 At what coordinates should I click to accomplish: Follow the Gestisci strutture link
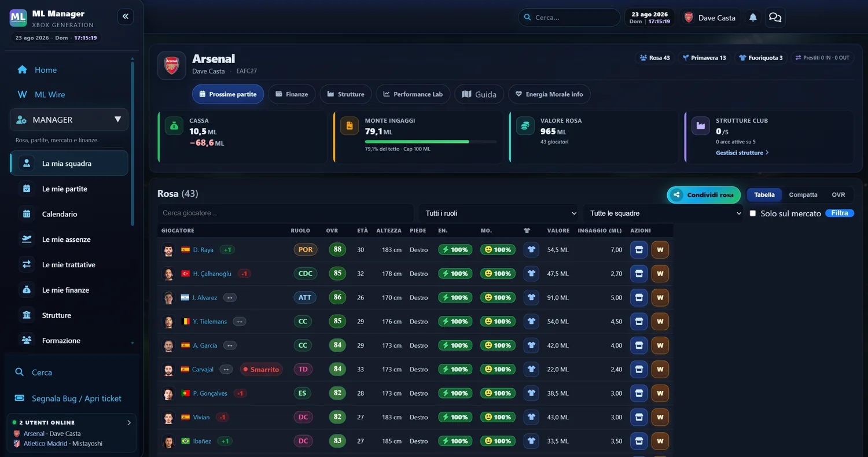click(742, 153)
